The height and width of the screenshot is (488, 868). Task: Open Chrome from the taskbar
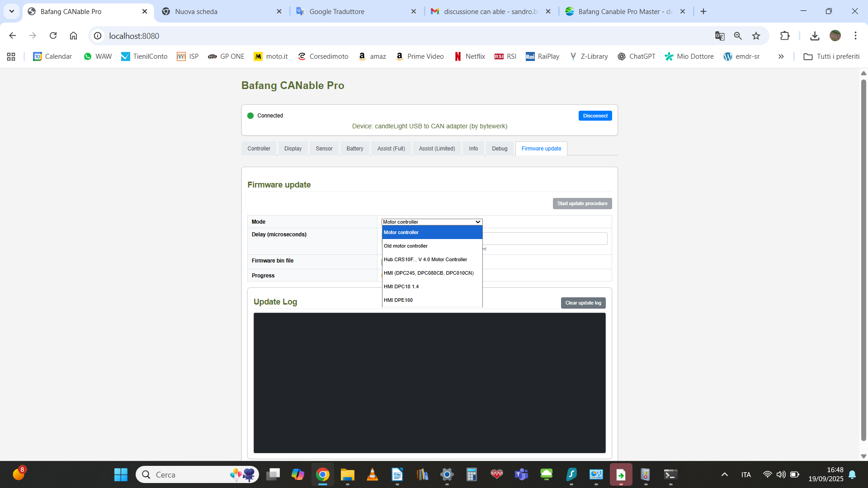(322, 474)
